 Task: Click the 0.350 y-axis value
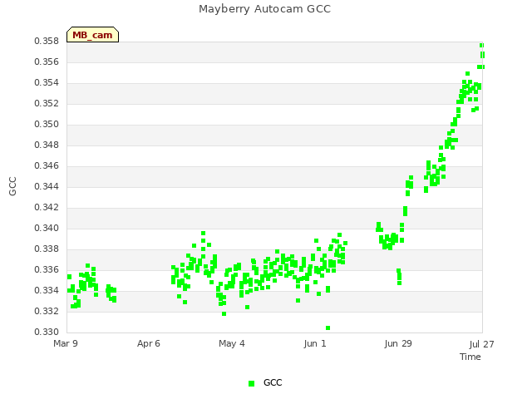(x=47, y=124)
